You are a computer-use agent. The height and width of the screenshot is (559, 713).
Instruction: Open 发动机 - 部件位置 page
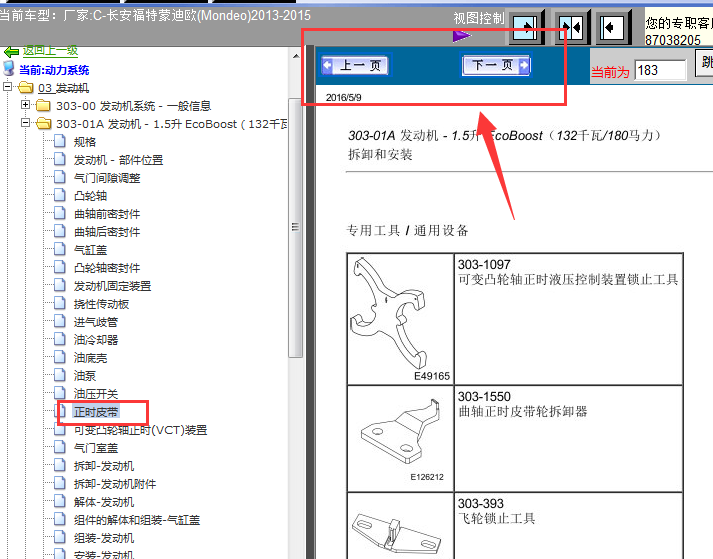click(118, 160)
